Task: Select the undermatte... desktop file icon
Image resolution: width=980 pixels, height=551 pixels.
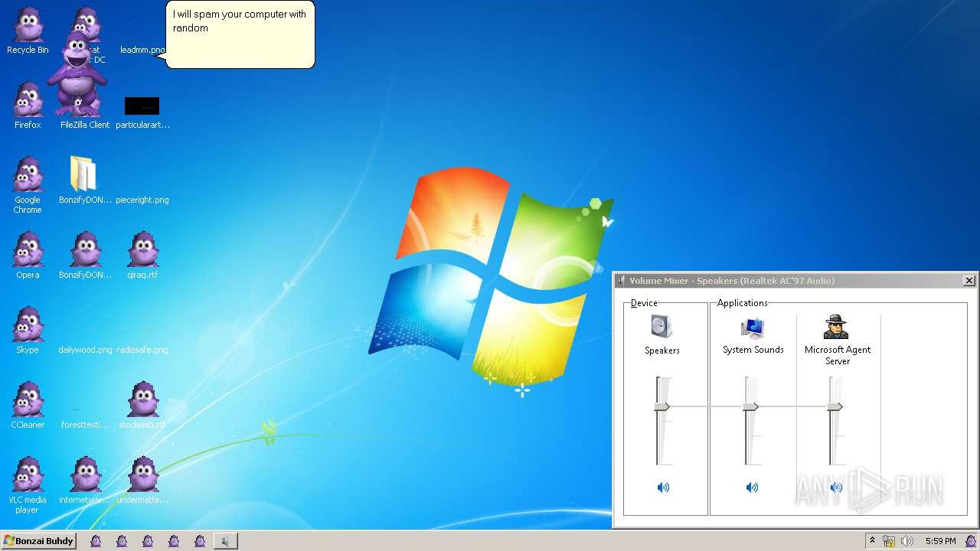Action: pyautogui.click(x=142, y=481)
